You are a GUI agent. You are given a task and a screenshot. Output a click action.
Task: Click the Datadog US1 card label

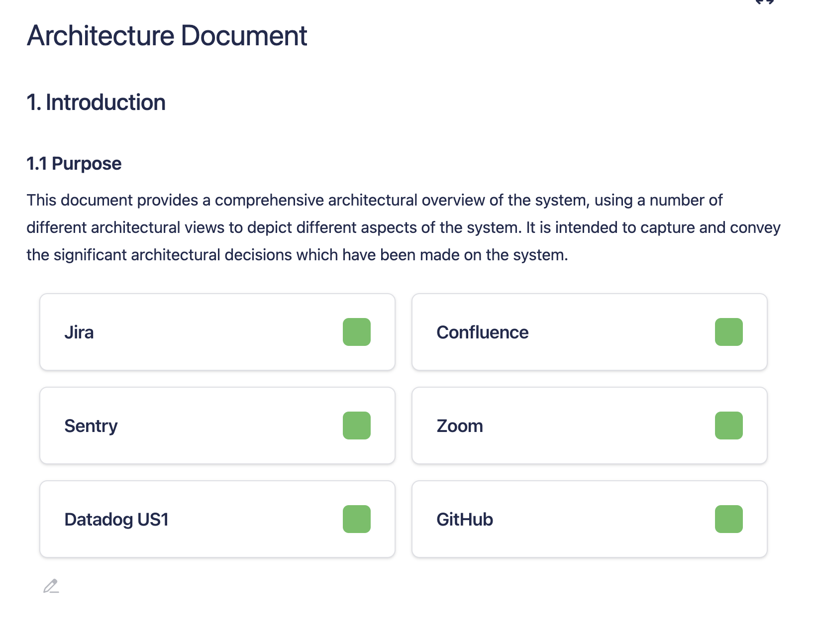(x=116, y=520)
